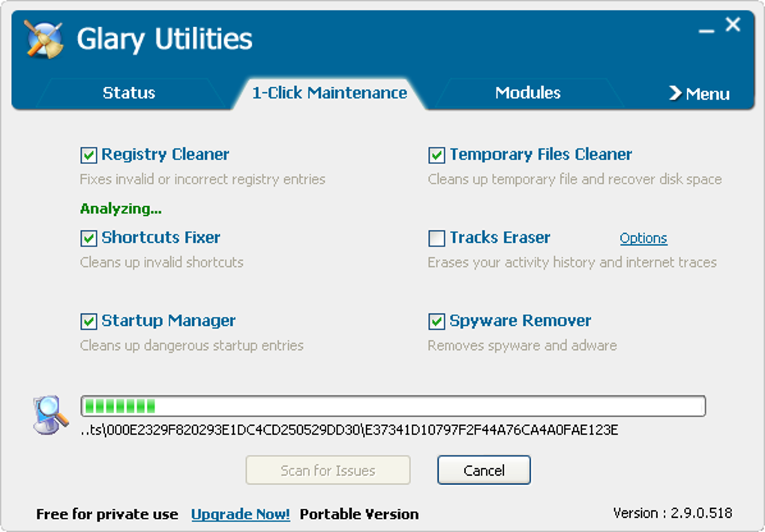
Task: Click the Glary Utilities broom logo icon
Action: tap(44, 39)
